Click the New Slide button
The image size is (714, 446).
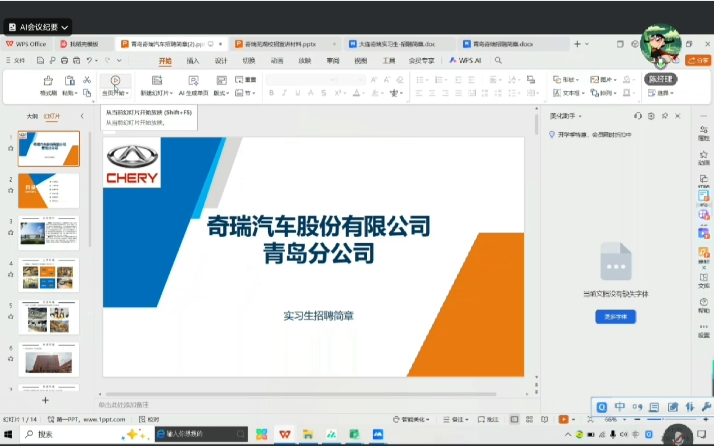155,84
